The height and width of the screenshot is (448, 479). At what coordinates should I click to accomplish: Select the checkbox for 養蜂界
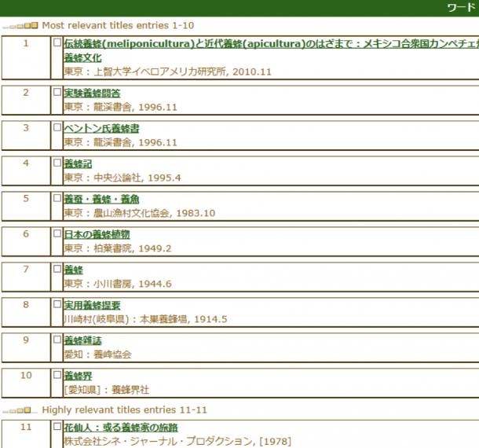pyautogui.click(x=57, y=375)
